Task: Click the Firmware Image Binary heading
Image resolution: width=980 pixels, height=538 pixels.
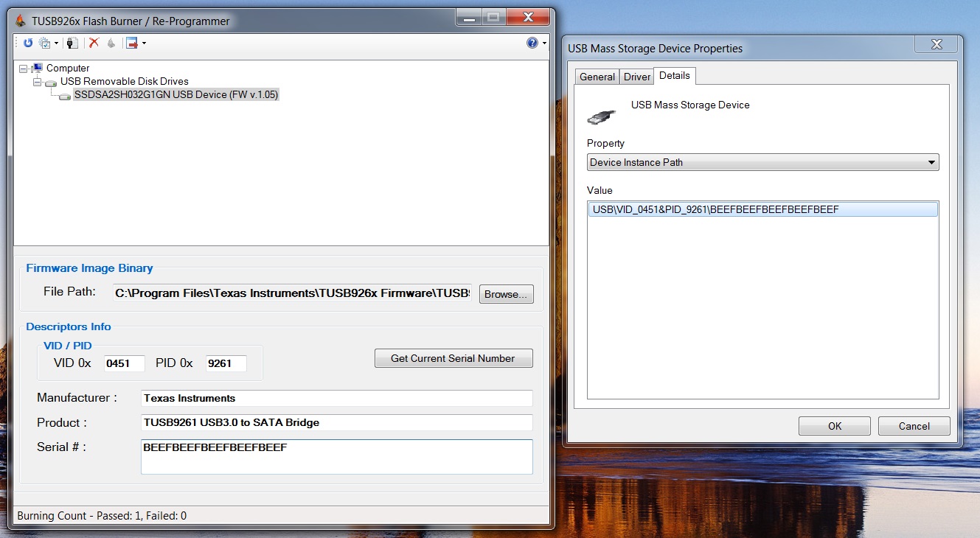Action: (89, 268)
